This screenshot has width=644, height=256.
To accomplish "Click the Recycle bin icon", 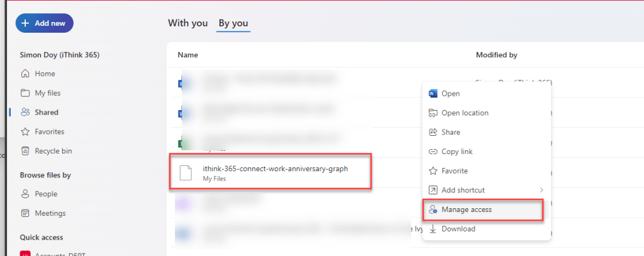I will (x=25, y=151).
